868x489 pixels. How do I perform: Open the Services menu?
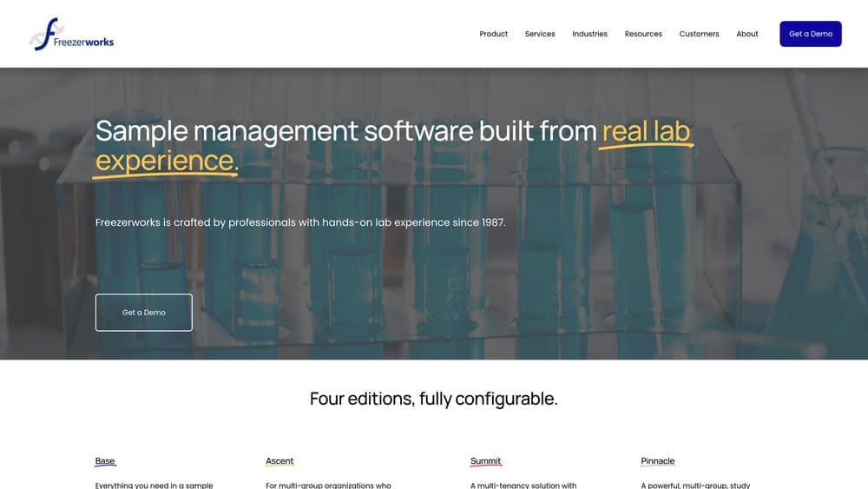(x=540, y=34)
